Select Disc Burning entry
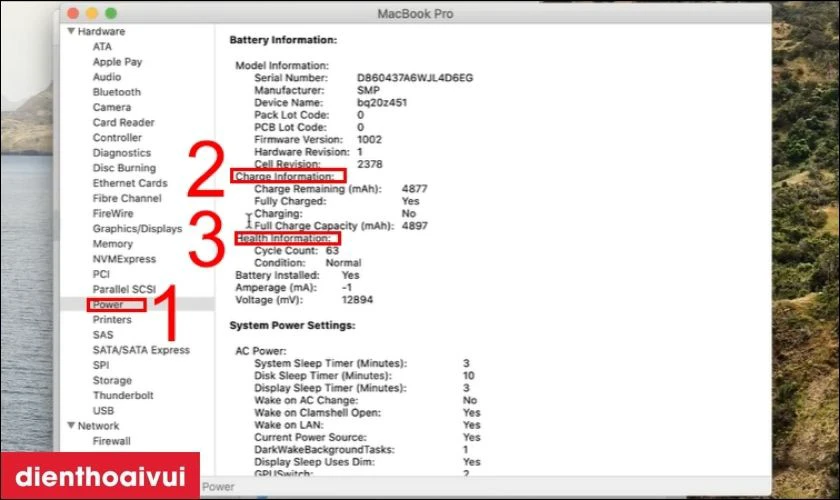This screenshot has width=840, height=500. (x=124, y=168)
